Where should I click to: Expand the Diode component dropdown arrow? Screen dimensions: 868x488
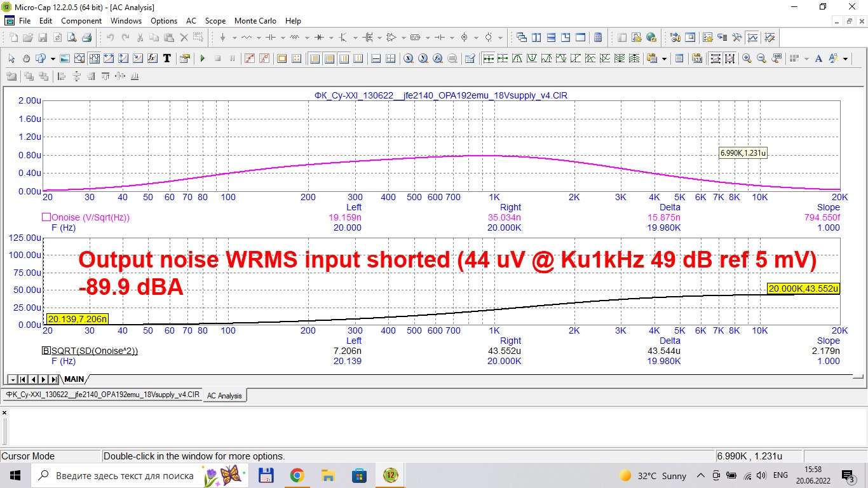pos(331,37)
